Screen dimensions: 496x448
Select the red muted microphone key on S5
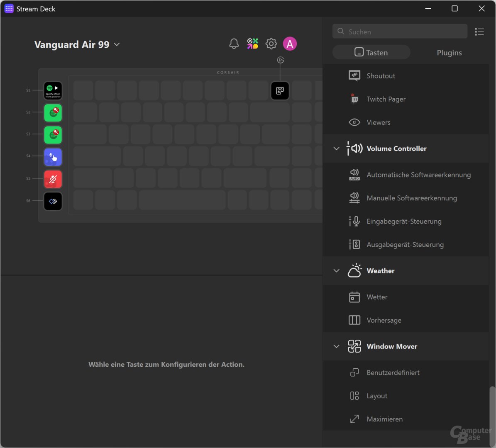click(x=53, y=179)
